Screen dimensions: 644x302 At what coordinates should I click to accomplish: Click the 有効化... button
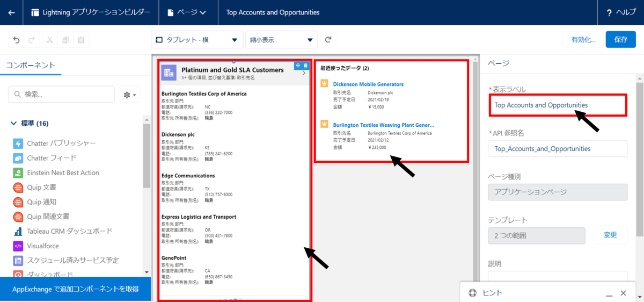tap(583, 40)
